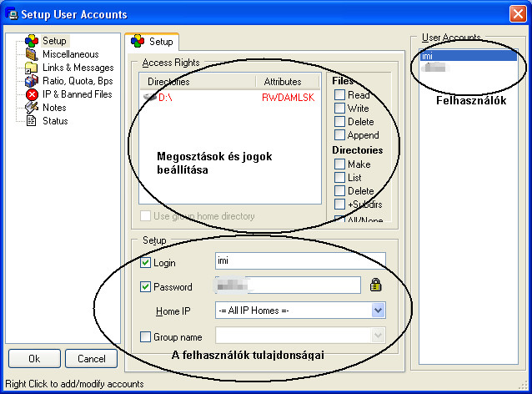Open the Notes page
This screenshot has height=394, width=532.
54,108
